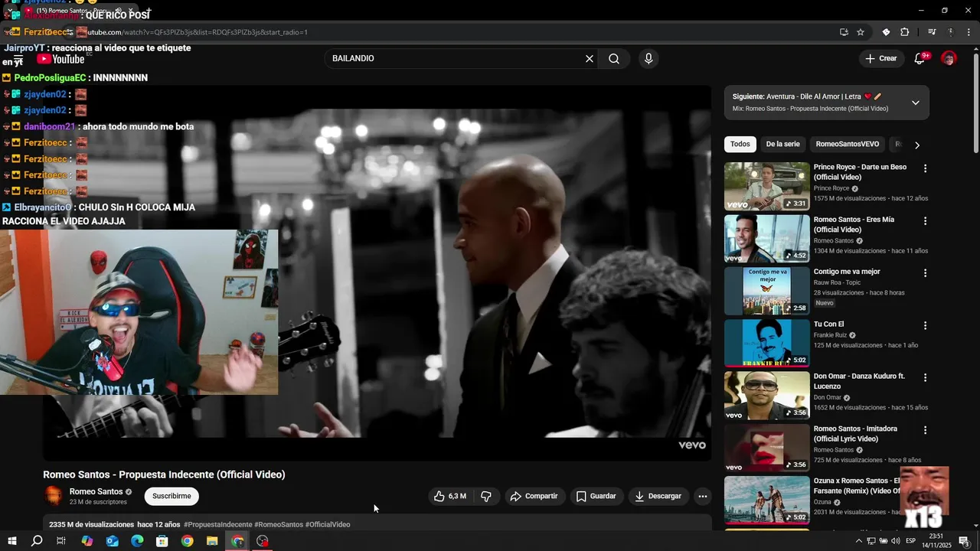Click the #OfficialVideo hashtag

[328, 525]
